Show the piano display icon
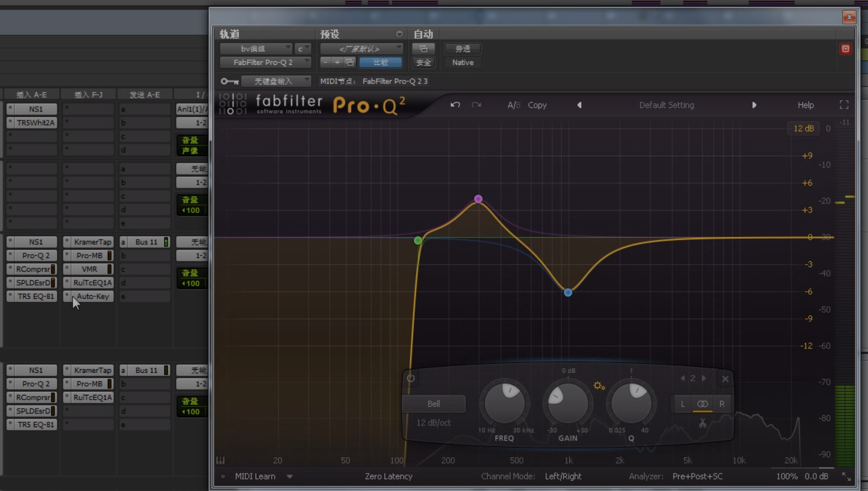 (x=220, y=460)
